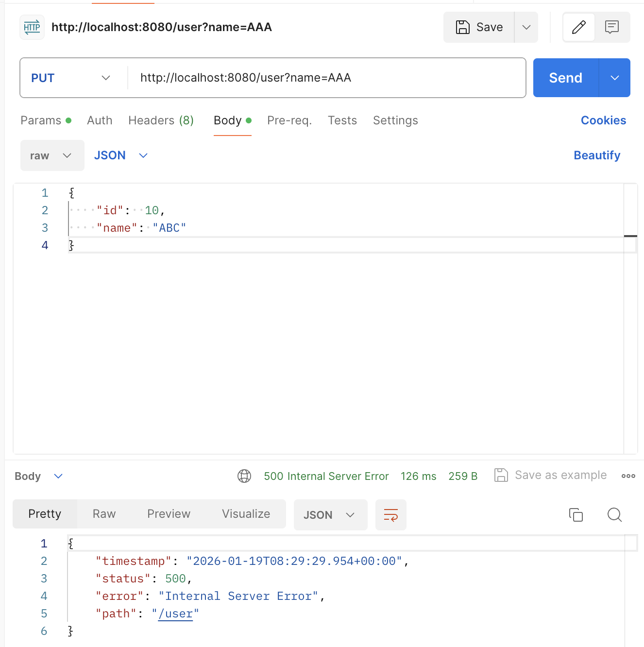Switch to the Auth tab
The height and width of the screenshot is (647, 644).
[x=100, y=120]
